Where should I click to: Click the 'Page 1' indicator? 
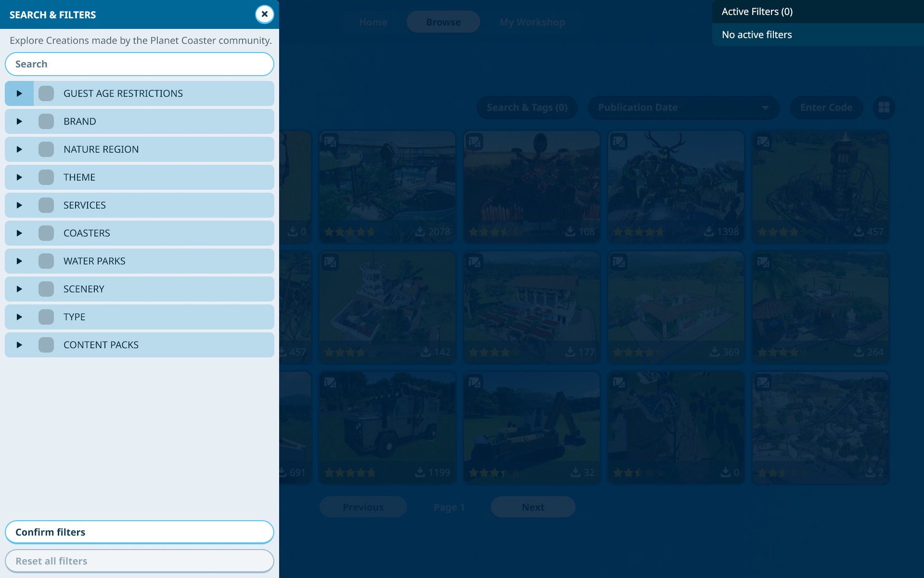click(449, 507)
